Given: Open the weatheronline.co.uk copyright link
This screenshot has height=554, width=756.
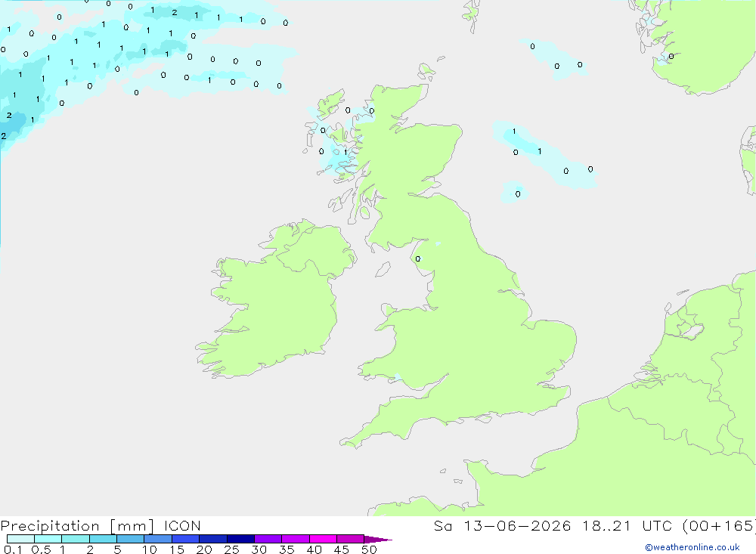Looking at the screenshot, I should coord(692,547).
